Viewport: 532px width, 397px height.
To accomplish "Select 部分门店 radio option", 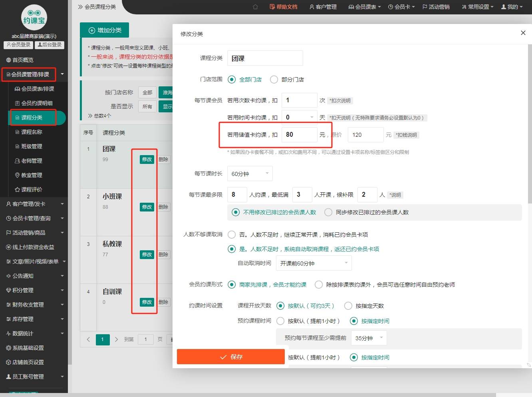I will (287, 80).
